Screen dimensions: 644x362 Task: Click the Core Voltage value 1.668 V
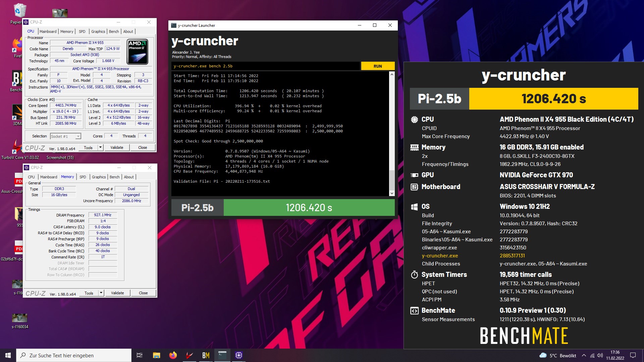pos(108,61)
